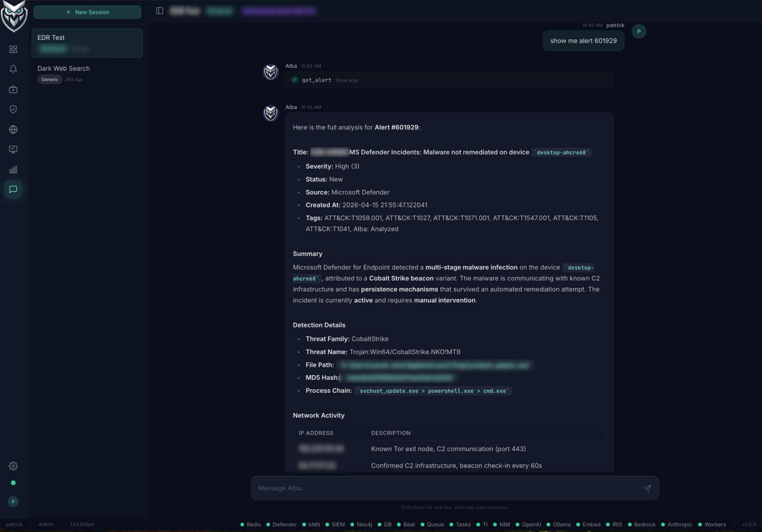Click the 'show me alert 601929' message bubble

point(583,41)
